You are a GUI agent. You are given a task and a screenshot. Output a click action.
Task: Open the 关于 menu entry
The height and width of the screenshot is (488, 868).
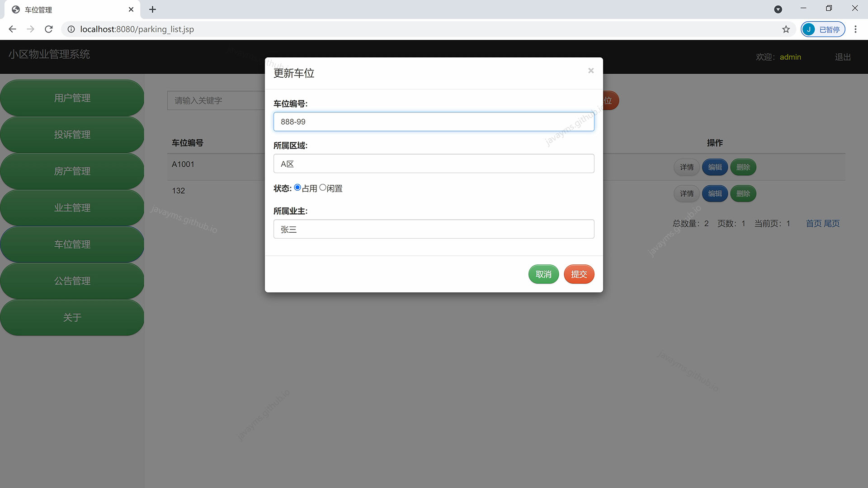point(72,317)
